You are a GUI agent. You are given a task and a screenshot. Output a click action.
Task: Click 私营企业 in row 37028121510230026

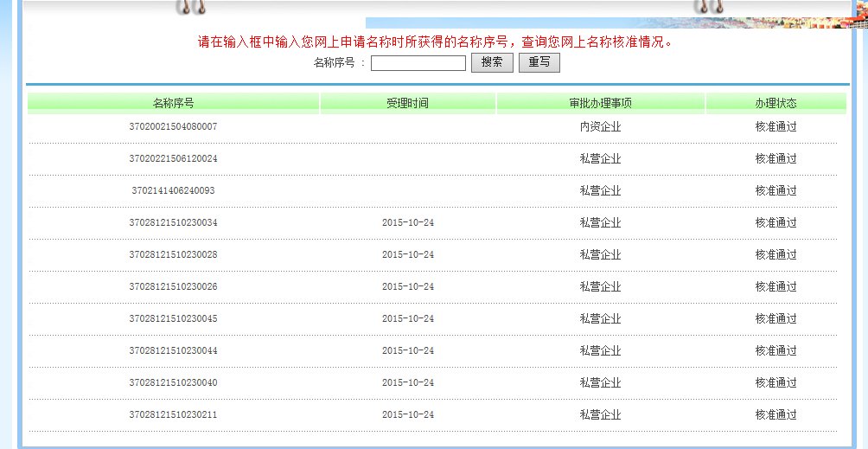(x=601, y=286)
